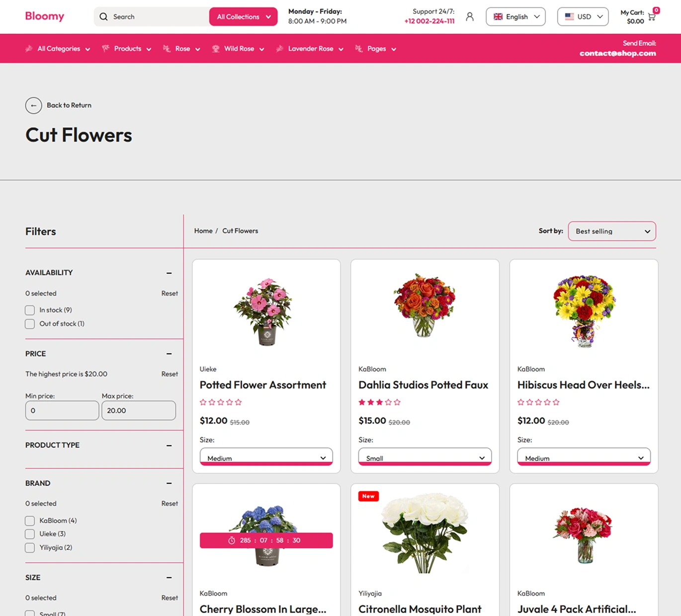Open Citronella Mosquito Plant title
This screenshot has width=681, height=616.
pos(420,609)
